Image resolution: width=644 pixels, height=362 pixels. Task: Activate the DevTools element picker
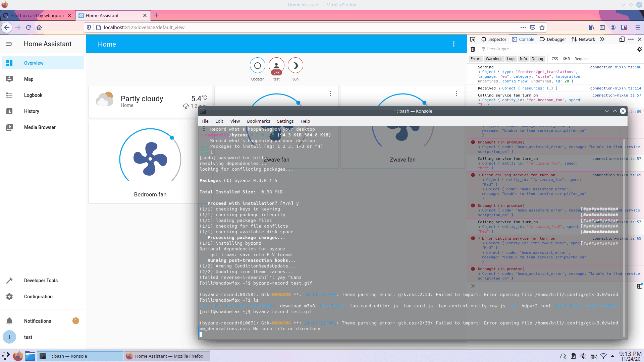473,39
